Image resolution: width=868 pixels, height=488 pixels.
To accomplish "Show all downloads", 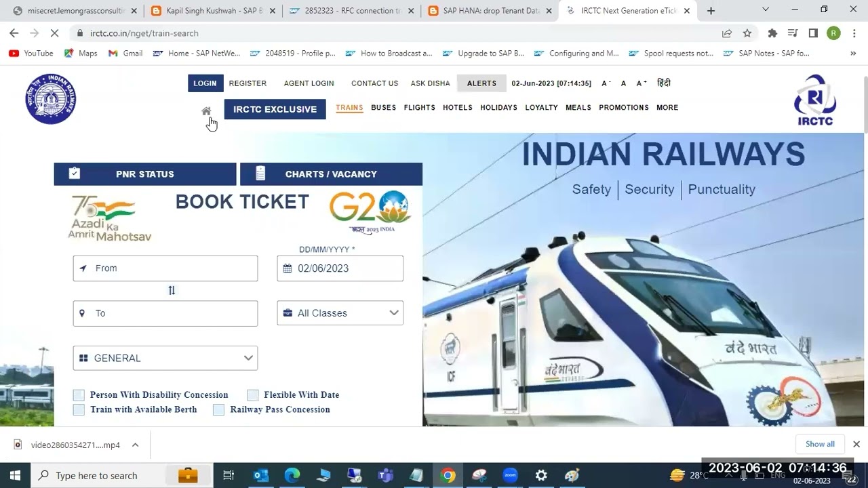I will [x=820, y=444].
